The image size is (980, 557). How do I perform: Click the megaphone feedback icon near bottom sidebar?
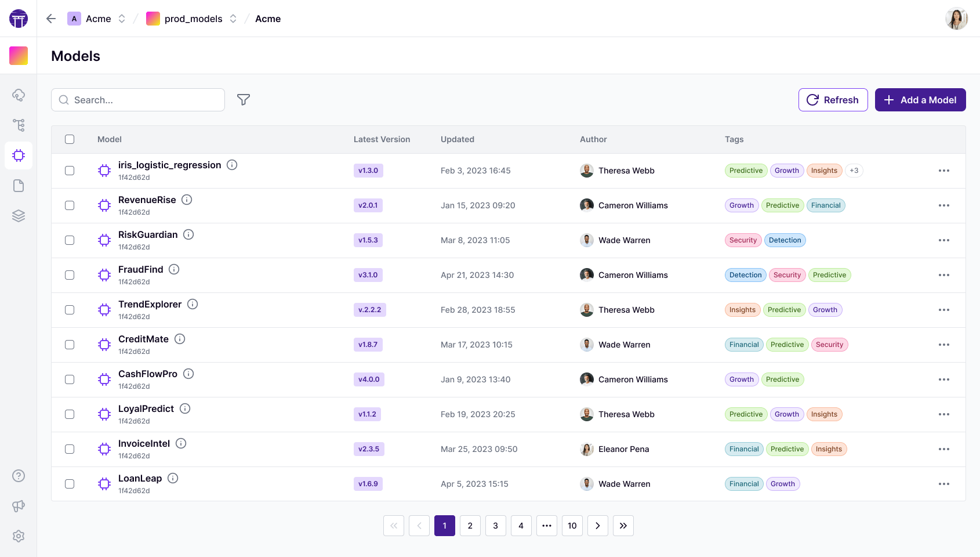pos(18,505)
